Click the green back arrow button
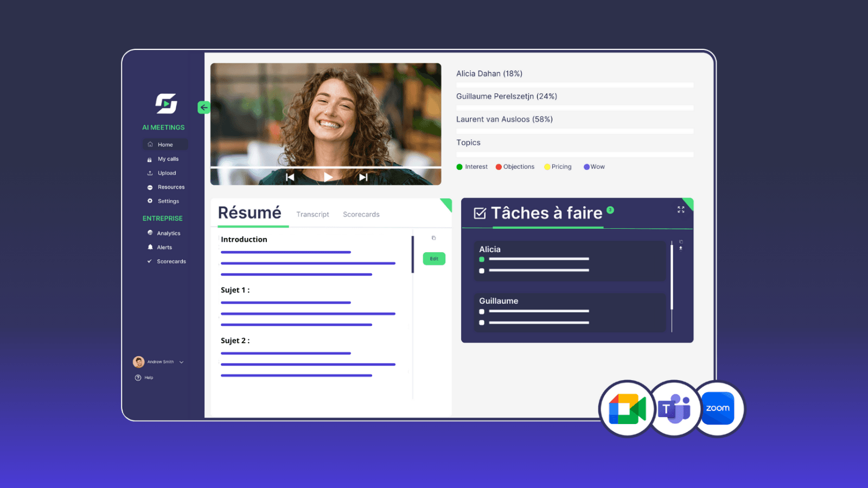Image resolution: width=868 pixels, height=488 pixels. click(204, 107)
